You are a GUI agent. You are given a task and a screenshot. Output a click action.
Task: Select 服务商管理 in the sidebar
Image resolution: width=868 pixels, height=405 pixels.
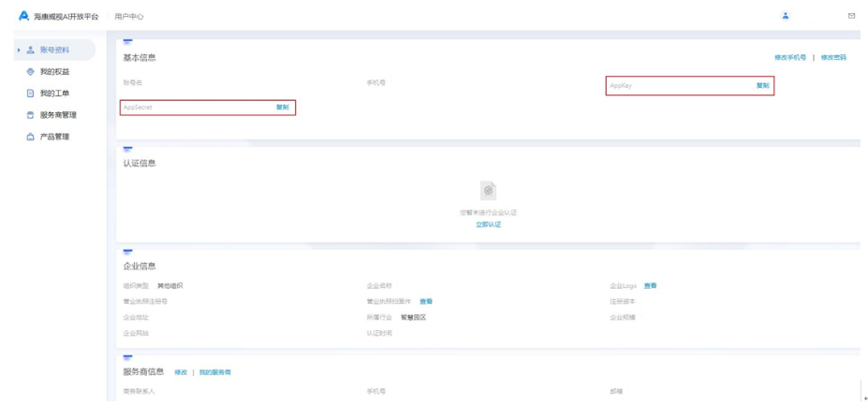click(58, 115)
